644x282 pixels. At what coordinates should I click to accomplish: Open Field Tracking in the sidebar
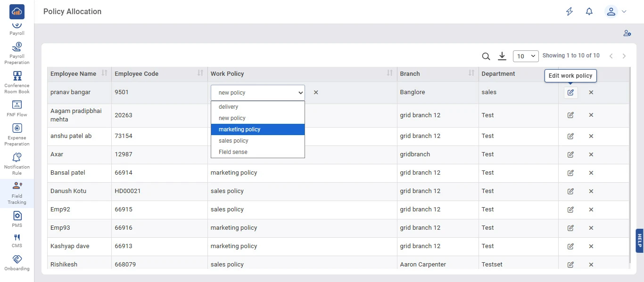[17, 193]
